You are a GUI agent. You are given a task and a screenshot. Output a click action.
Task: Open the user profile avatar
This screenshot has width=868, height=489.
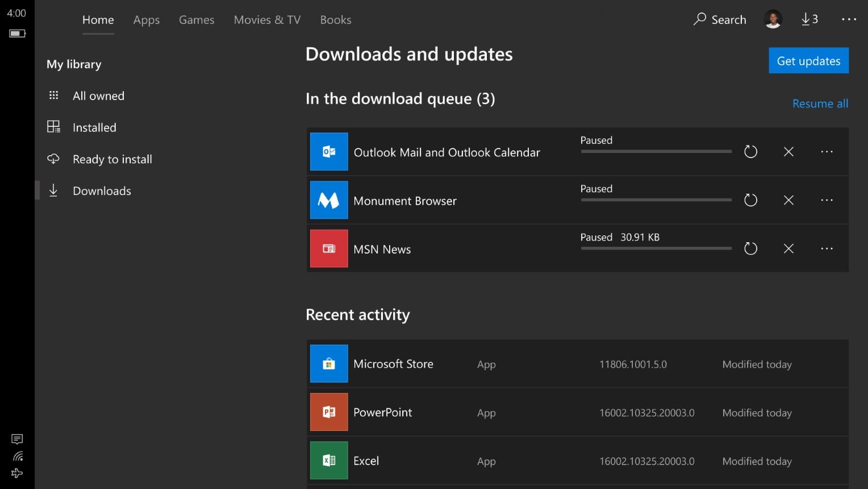[x=773, y=19]
